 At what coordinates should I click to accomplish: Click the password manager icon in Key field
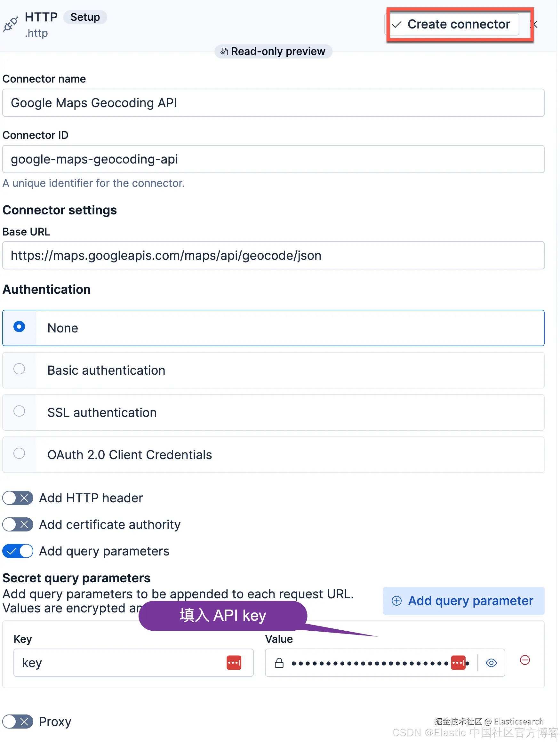[234, 663]
